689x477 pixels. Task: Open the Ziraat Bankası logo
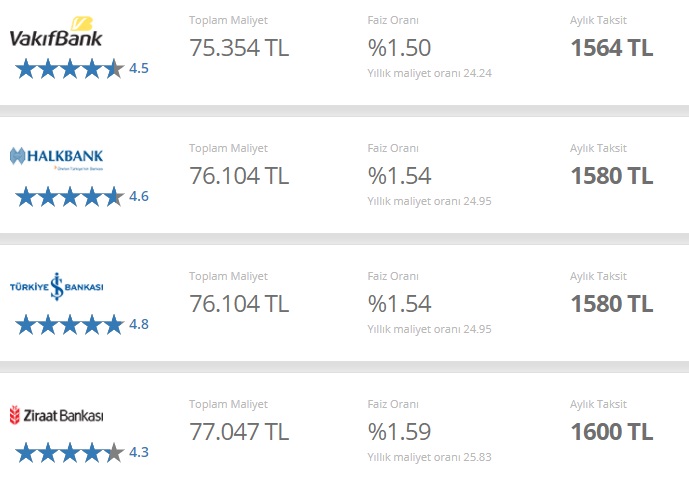point(56,415)
